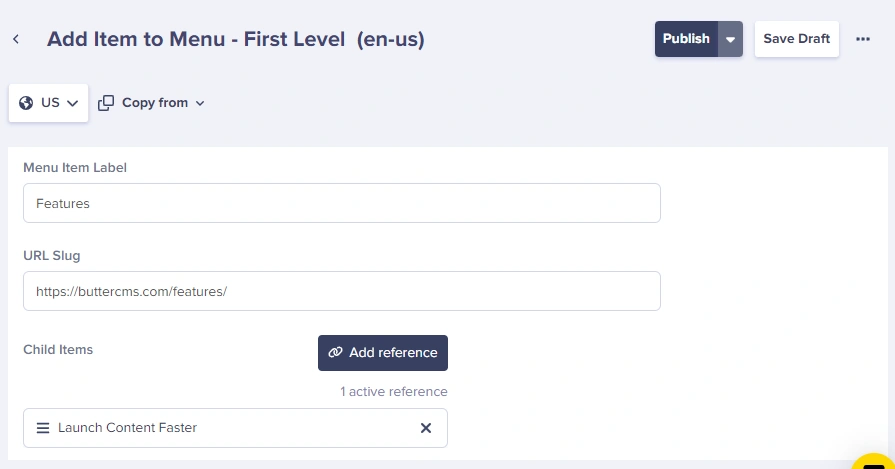Viewport: 895px width, 469px height.
Task: Click the copy icon beside Copy from
Action: coord(106,103)
